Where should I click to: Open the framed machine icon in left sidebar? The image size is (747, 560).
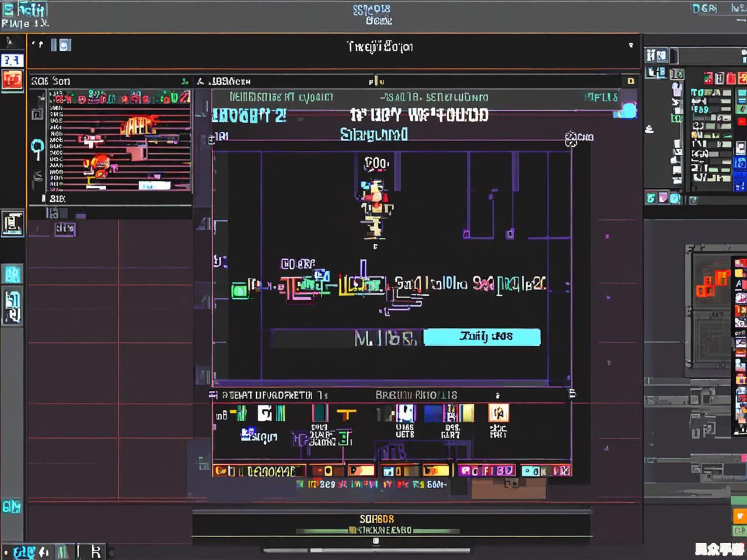coord(12,223)
